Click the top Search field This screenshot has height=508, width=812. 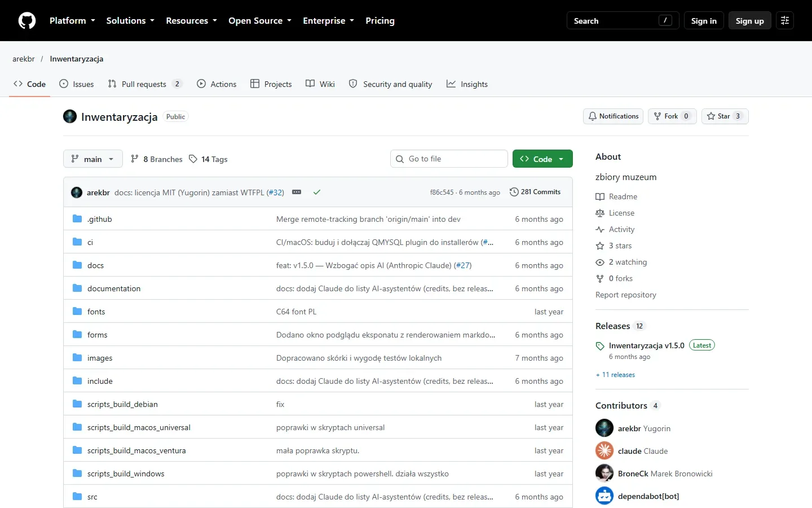click(x=623, y=21)
